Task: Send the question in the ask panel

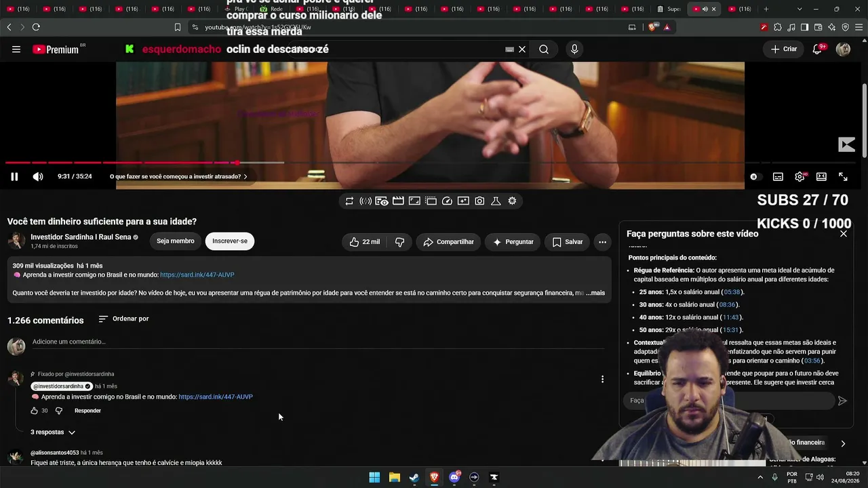Action: (x=842, y=401)
